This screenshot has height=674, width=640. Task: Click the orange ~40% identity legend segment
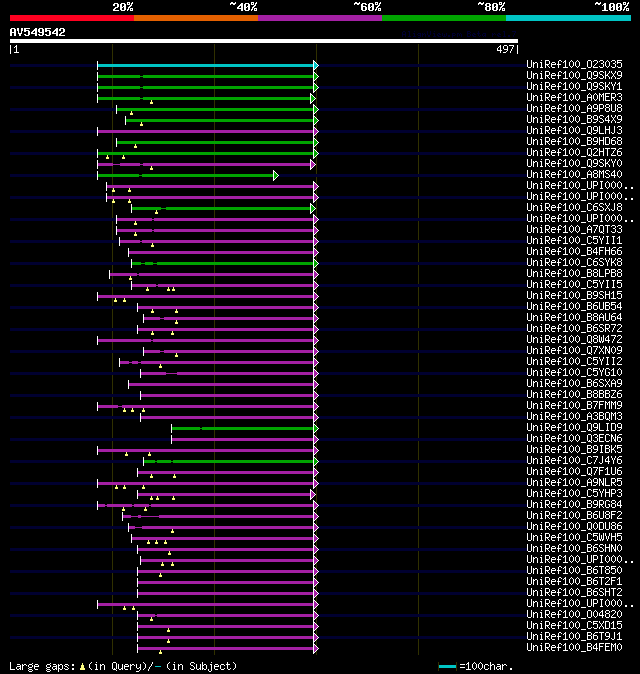click(x=196, y=18)
